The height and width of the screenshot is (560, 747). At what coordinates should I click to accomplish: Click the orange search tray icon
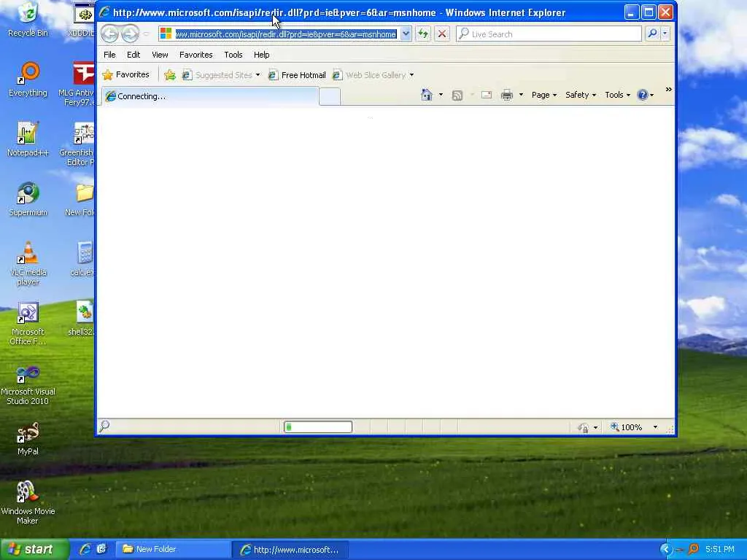[693, 550]
